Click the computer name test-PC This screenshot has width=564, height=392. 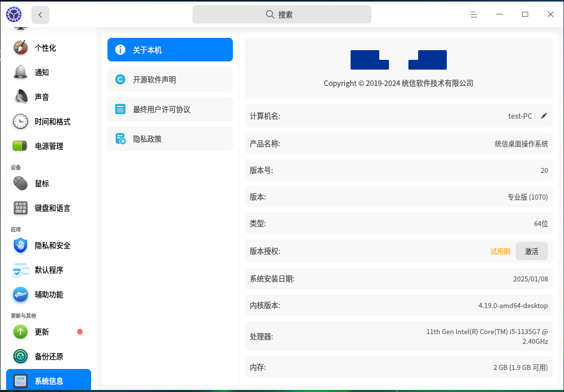tap(520, 116)
